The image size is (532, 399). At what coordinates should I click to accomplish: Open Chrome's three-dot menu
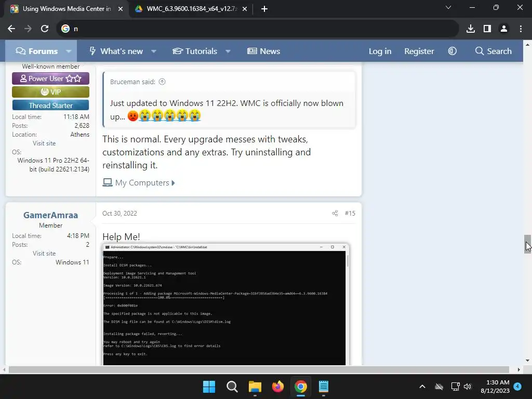coord(521,29)
